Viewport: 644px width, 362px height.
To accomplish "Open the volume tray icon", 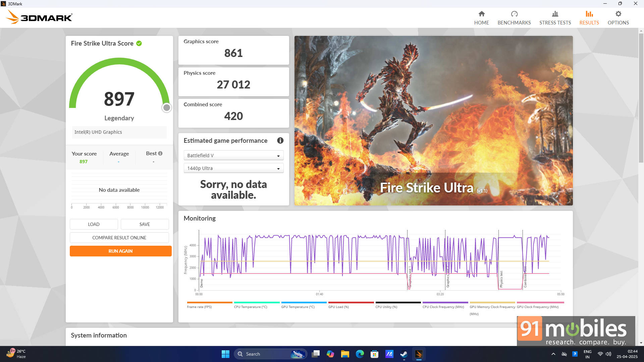I will (x=608, y=354).
